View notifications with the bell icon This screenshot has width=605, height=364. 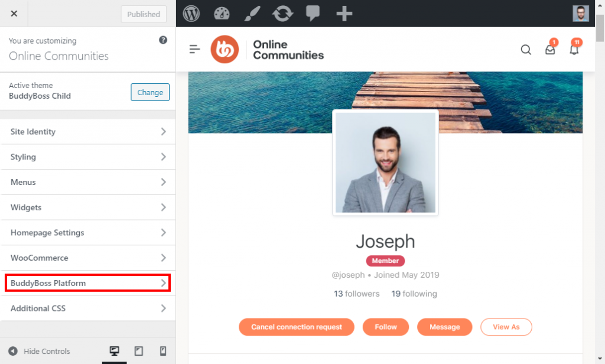pos(574,51)
